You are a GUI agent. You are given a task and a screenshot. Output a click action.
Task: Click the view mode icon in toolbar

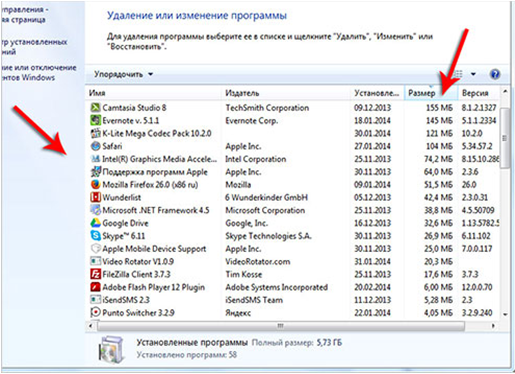459,74
